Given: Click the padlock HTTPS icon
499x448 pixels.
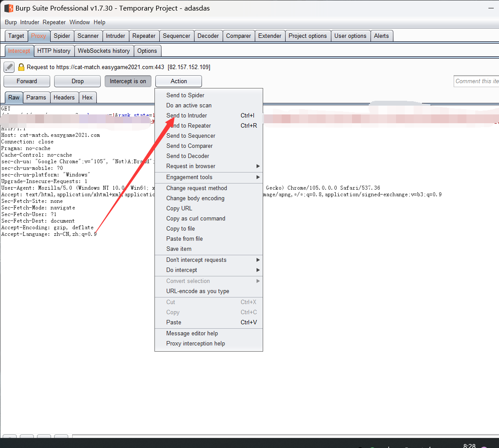Looking at the screenshot, I should (21, 67).
